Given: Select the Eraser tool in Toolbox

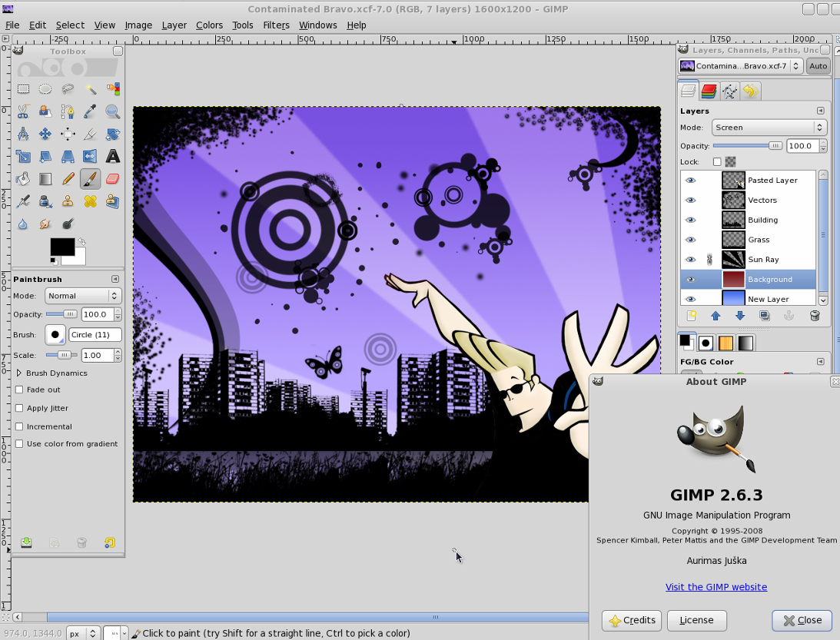Looking at the screenshot, I should 112,179.
